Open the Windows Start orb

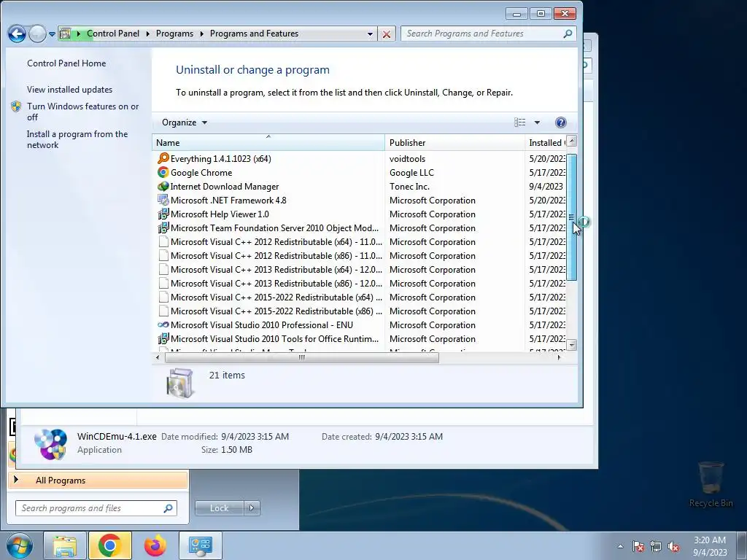pyautogui.click(x=20, y=545)
